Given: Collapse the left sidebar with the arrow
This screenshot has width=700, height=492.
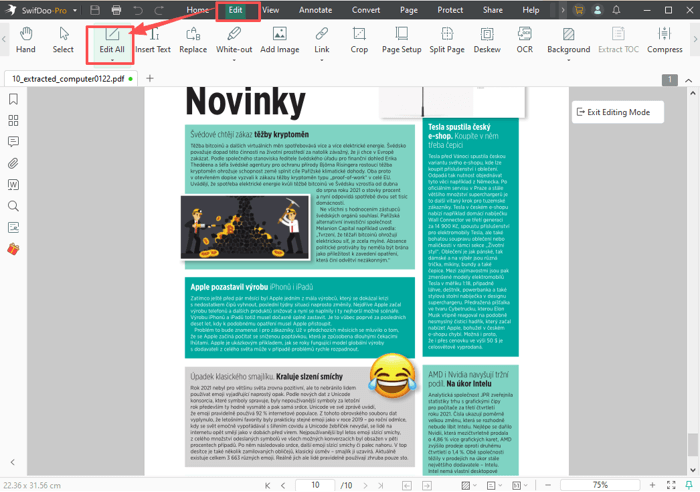Looking at the screenshot, I should click(x=12, y=463).
